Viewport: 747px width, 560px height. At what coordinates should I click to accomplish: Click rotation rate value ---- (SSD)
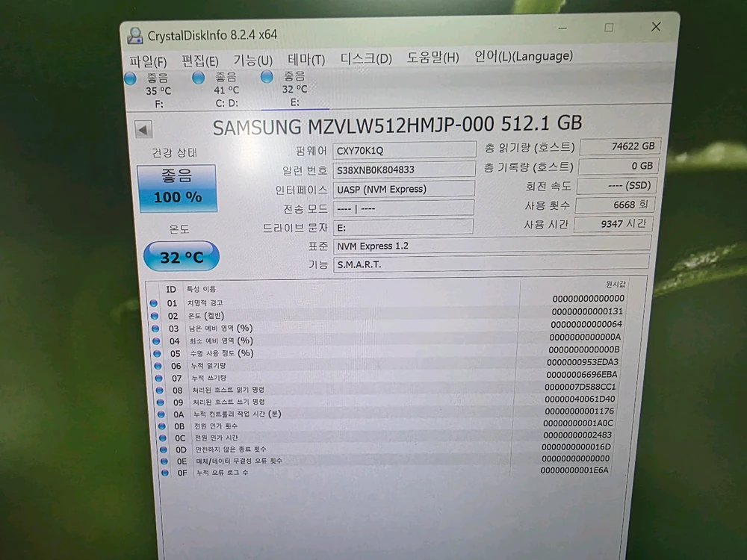(616, 185)
